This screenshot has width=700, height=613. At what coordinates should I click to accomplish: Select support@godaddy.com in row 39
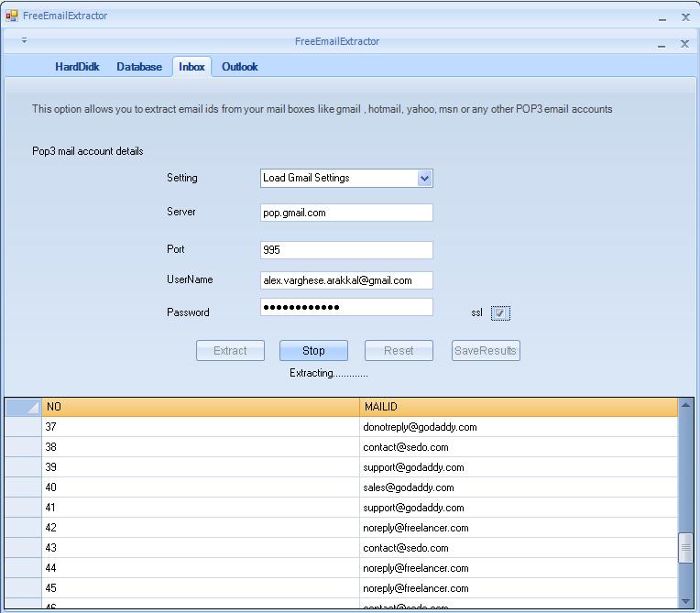(519, 467)
